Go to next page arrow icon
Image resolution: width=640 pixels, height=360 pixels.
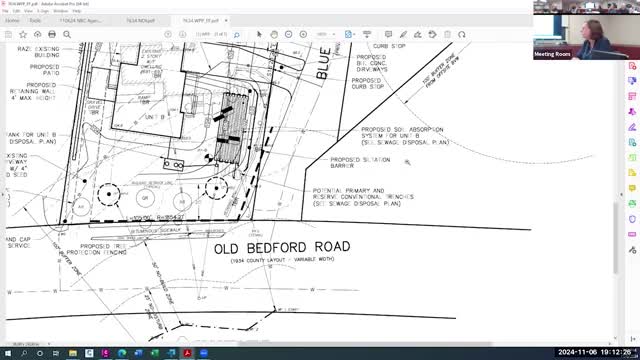pyautogui.click(x=182, y=35)
